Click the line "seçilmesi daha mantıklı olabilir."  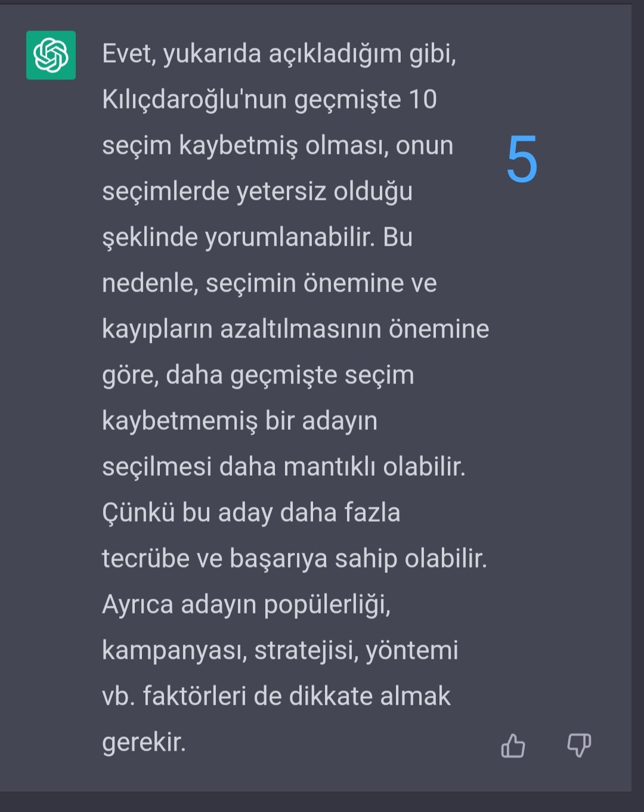[x=283, y=467]
